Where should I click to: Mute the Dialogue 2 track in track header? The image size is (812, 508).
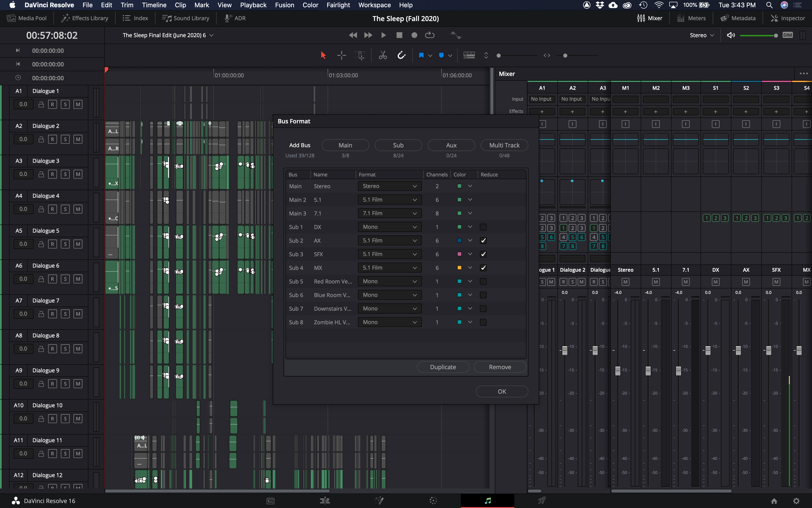pyautogui.click(x=78, y=139)
